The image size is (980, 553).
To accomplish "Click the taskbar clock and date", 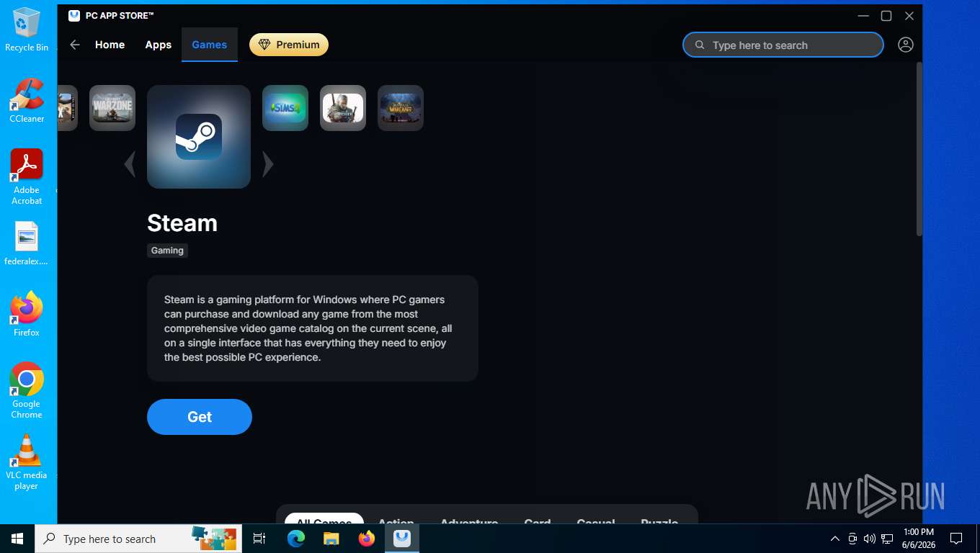I will pyautogui.click(x=918, y=539).
